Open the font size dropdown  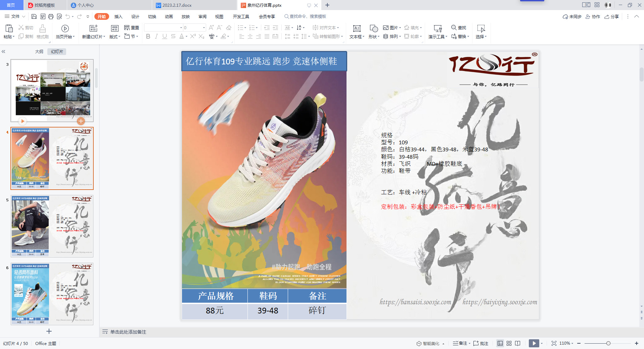[204, 28]
